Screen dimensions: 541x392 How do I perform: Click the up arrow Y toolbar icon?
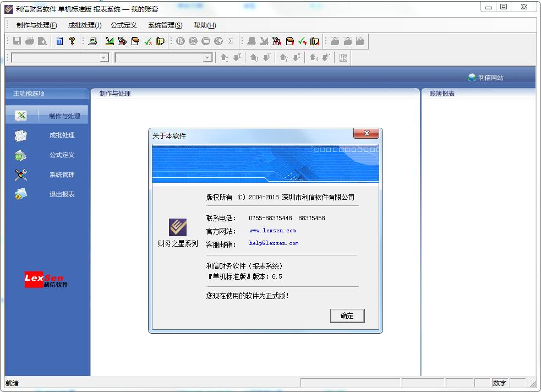(x=283, y=58)
